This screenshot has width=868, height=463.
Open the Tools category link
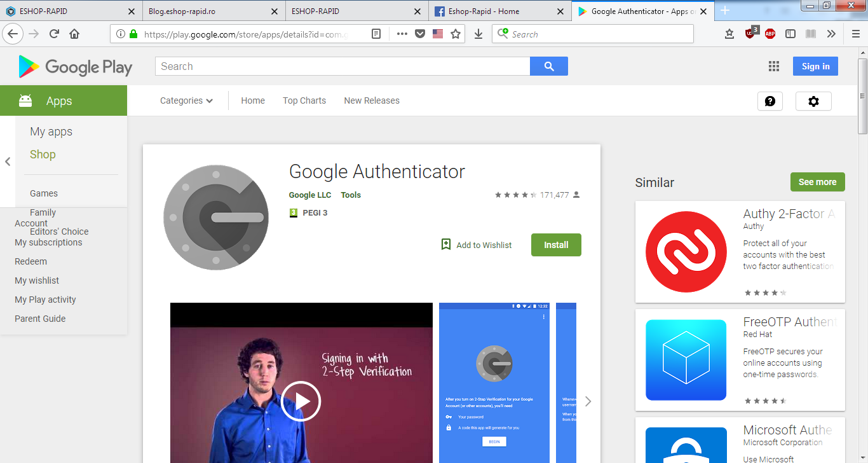tap(351, 195)
